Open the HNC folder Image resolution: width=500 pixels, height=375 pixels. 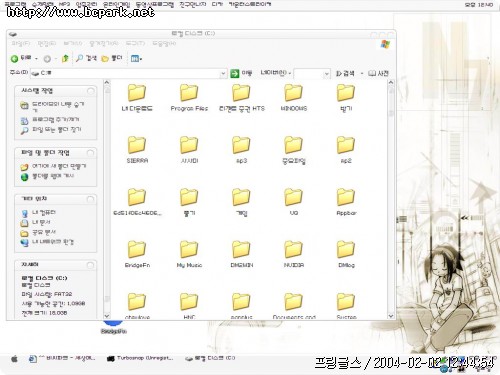click(189, 306)
